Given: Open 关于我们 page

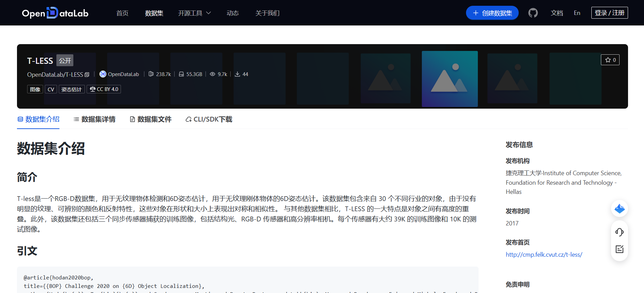Looking at the screenshot, I should pyautogui.click(x=267, y=13).
